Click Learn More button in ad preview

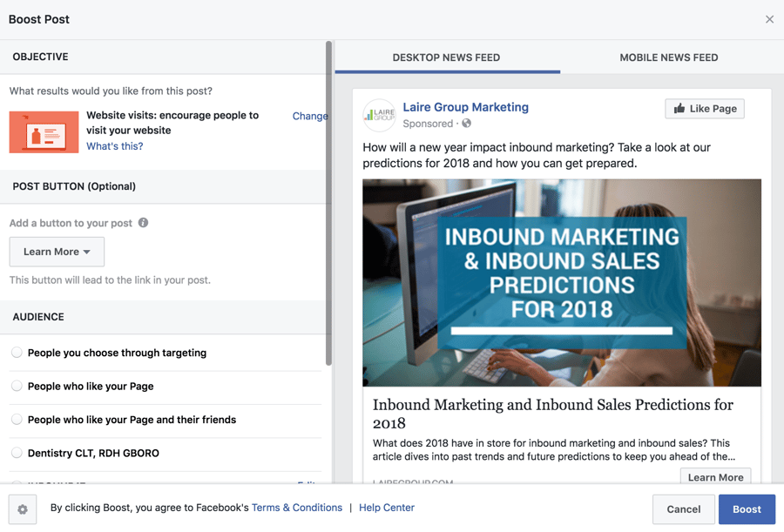[715, 476]
